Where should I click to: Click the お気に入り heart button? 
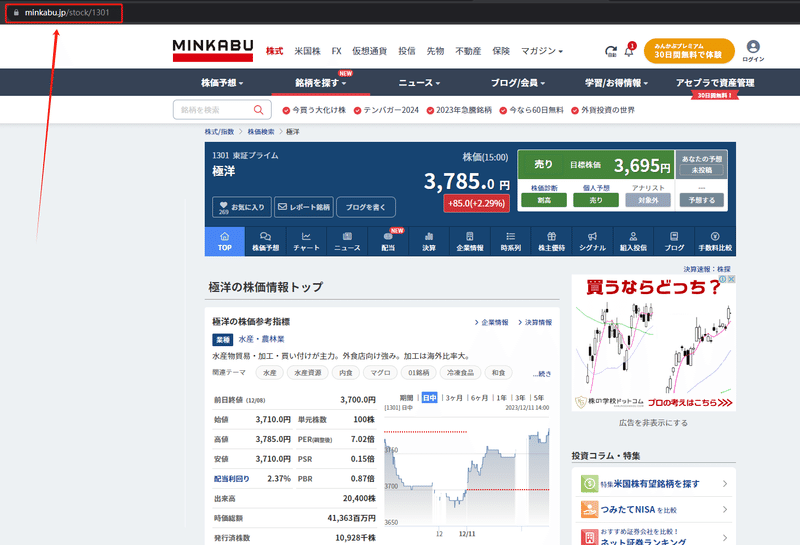[x=242, y=207]
